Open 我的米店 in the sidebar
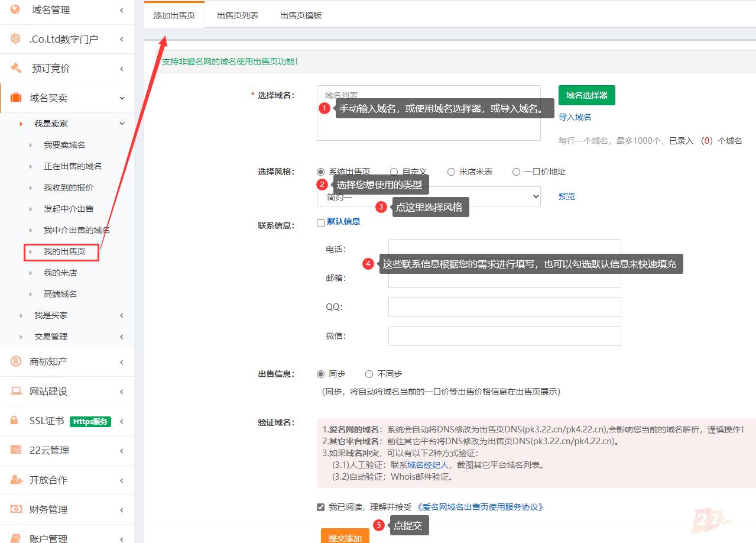The image size is (756, 543). 60,273
